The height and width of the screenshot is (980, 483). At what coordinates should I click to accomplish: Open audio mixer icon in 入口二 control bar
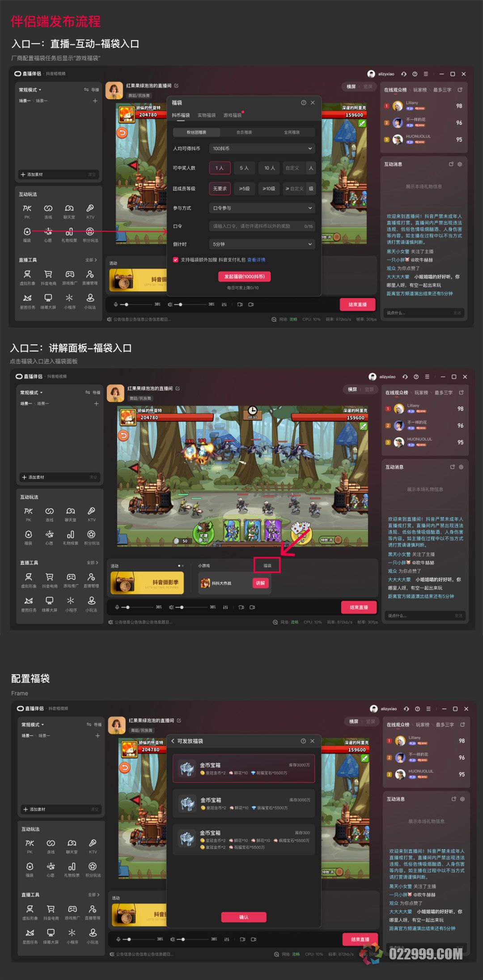click(225, 607)
